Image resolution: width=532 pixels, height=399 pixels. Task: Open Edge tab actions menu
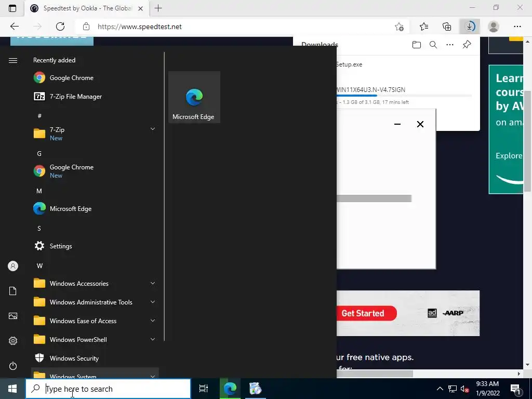[12, 8]
